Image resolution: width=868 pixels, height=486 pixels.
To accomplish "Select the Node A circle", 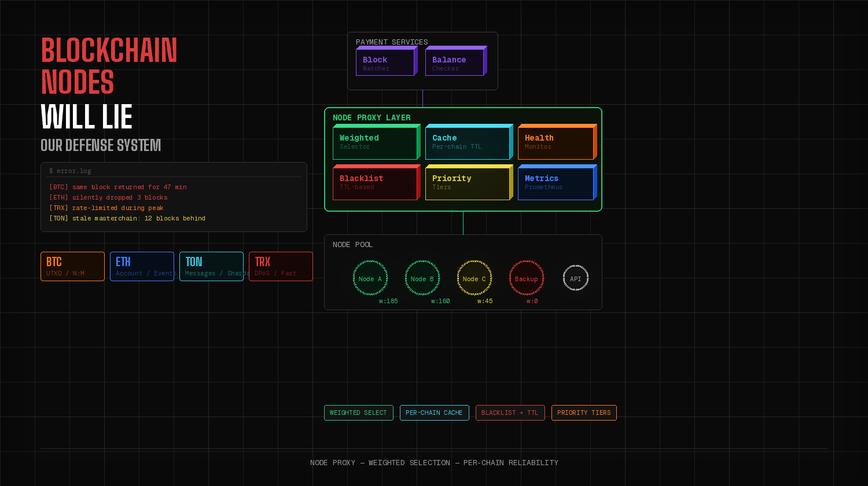I will [370, 278].
